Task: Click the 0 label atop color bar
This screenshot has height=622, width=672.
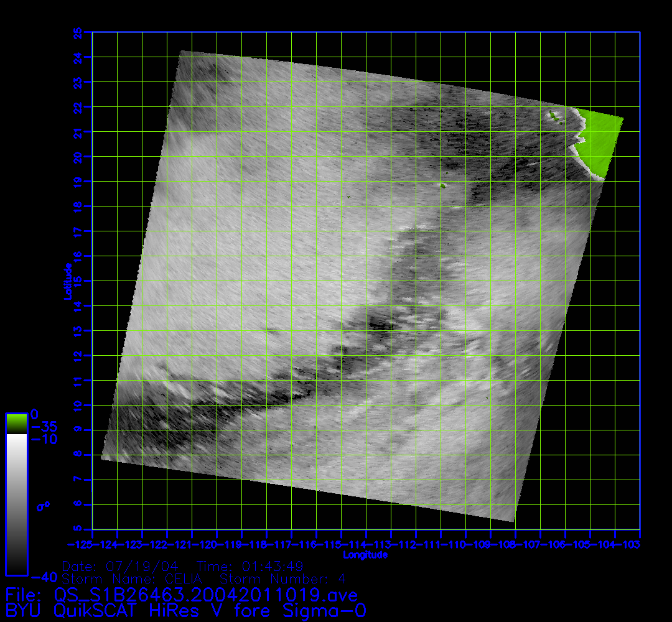Action: pos(35,414)
